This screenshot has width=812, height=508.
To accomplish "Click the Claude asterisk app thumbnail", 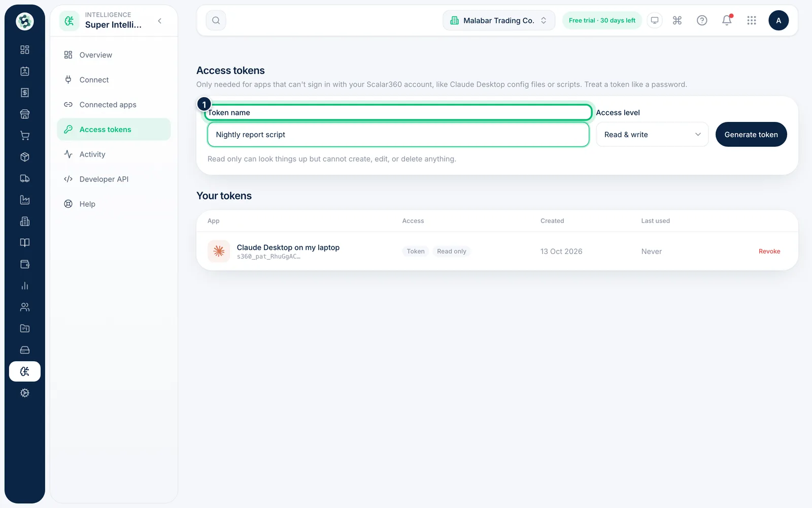I will 219,251.
